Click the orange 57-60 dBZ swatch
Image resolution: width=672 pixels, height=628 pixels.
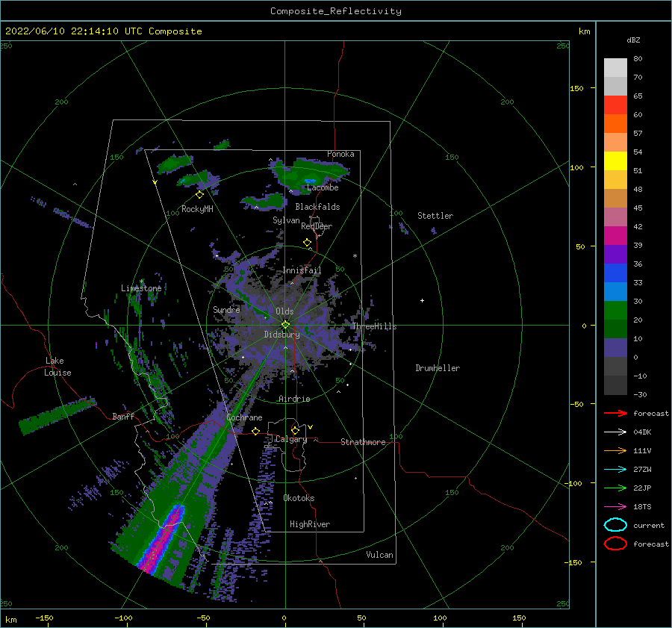coord(615,124)
